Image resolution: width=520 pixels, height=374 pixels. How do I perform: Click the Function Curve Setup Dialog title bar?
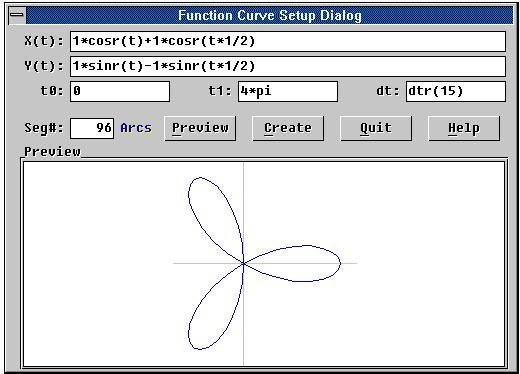click(270, 15)
